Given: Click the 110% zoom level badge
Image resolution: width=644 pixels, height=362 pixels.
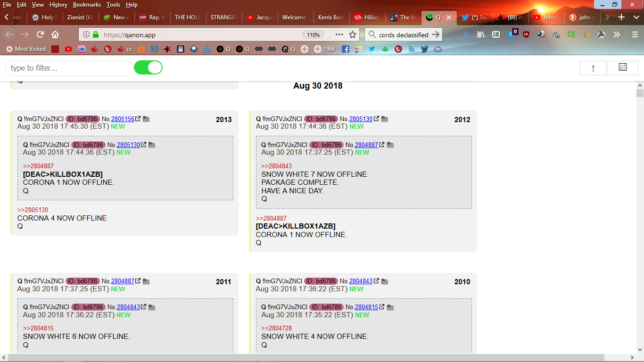Looking at the screenshot, I should [314, 35].
